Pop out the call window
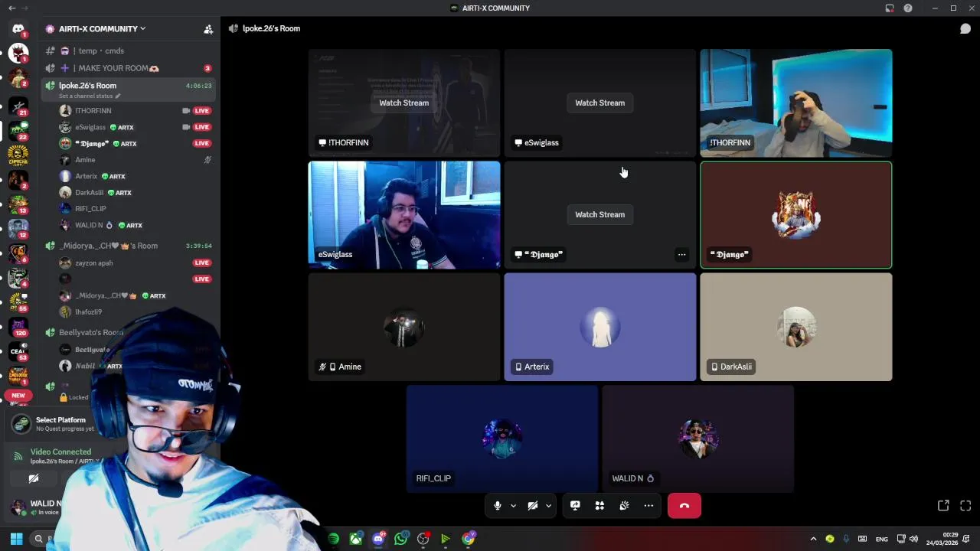This screenshot has height=551, width=980. (x=943, y=506)
